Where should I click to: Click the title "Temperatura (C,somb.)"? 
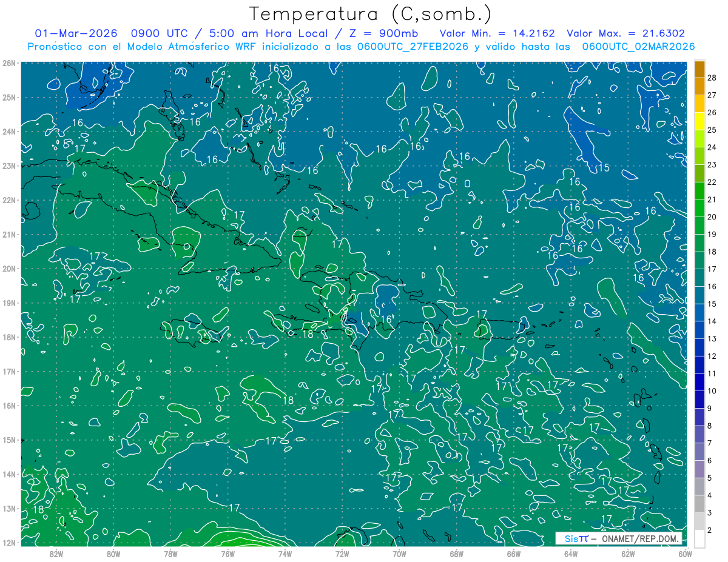click(371, 14)
